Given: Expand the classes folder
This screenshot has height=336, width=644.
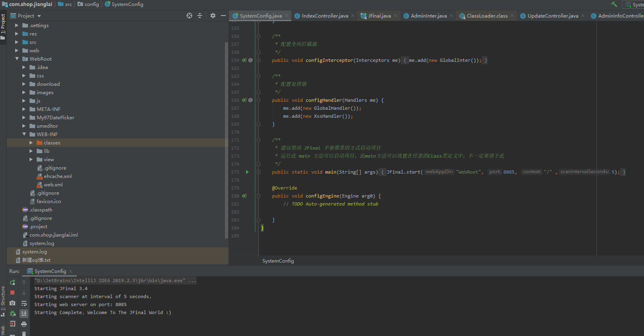Looking at the screenshot, I should (x=31, y=142).
